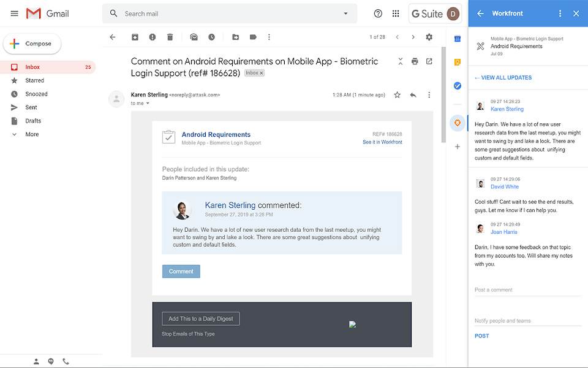
Task: Click the Comment button in email
Action: 181,271
